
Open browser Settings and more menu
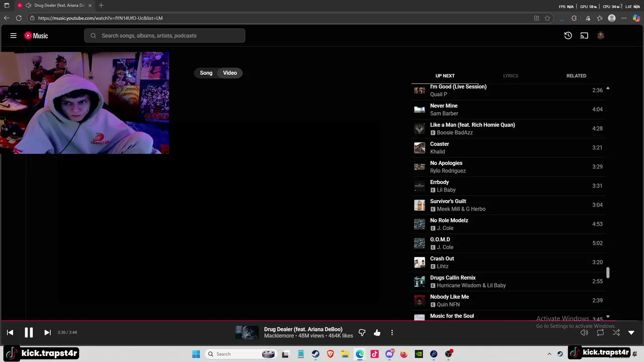[624, 18]
